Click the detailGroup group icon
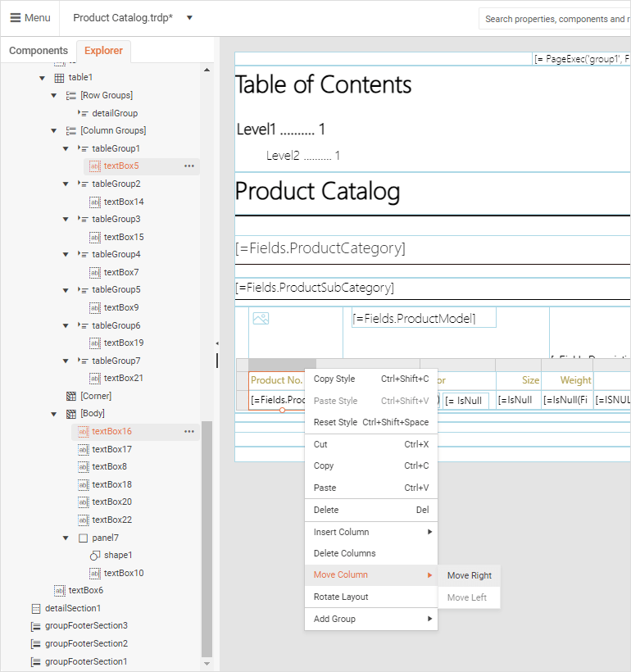 [x=83, y=113]
